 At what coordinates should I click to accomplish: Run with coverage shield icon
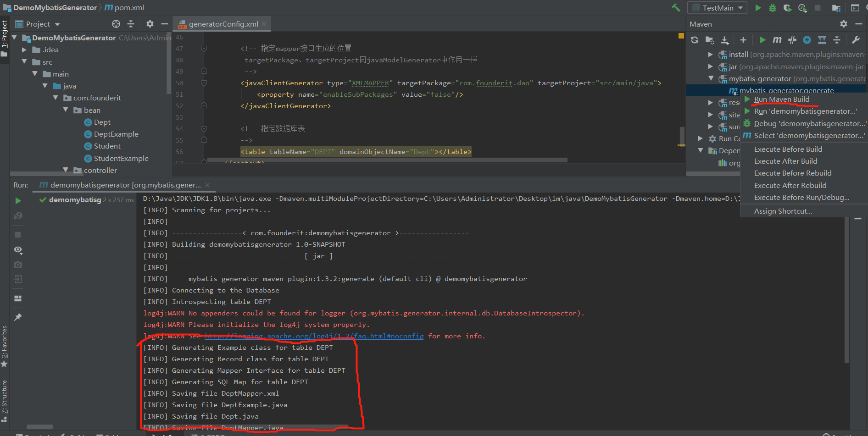[787, 8]
